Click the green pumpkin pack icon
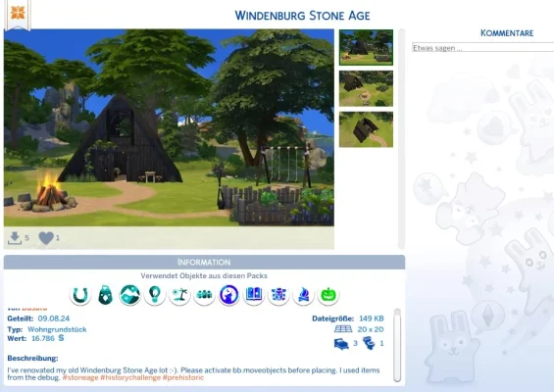This screenshot has width=554, height=392. pyautogui.click(x=328, y=295)
